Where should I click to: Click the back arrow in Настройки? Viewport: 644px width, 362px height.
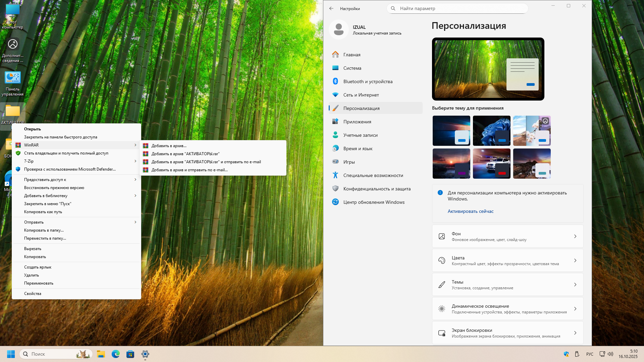point(331,8)
